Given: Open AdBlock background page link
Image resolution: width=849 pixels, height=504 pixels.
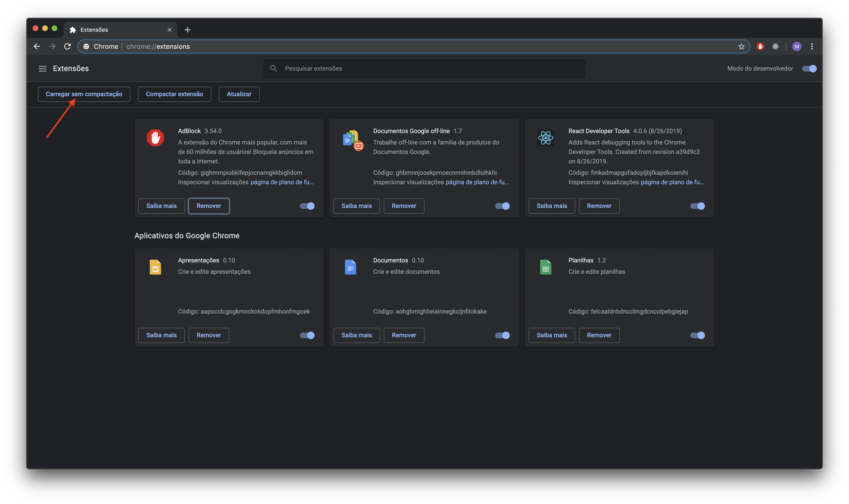Looking at the screenshot, I should [x=281, y=182].
